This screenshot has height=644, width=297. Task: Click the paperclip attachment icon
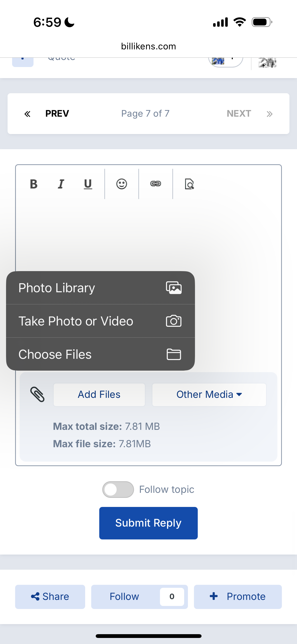tap(37, 394)
